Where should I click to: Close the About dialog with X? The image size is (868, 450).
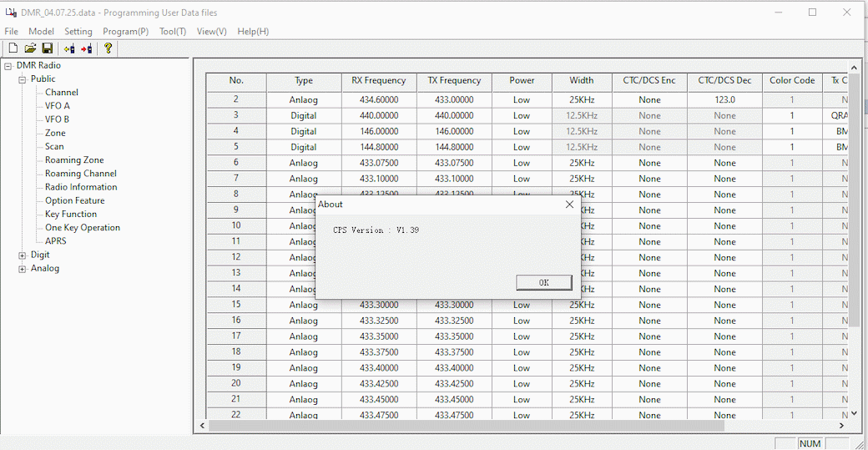pyautogui.click(x=569, y=205)
